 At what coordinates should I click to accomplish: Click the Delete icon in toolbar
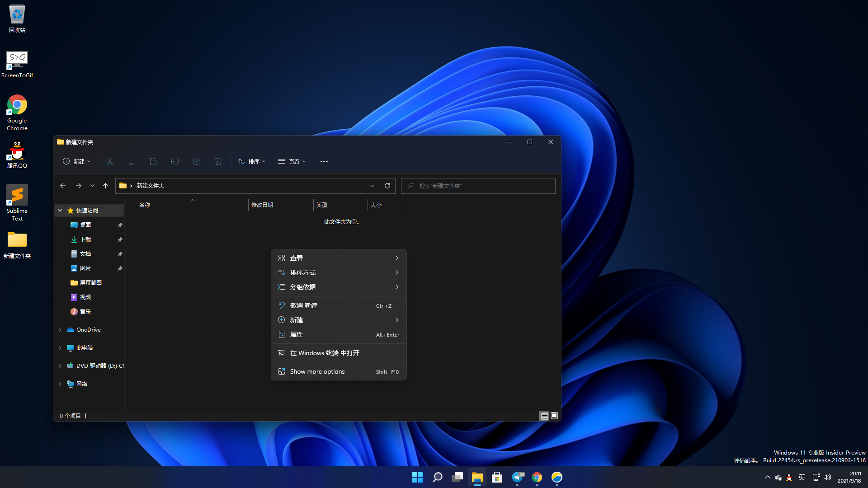coord(218,161)
